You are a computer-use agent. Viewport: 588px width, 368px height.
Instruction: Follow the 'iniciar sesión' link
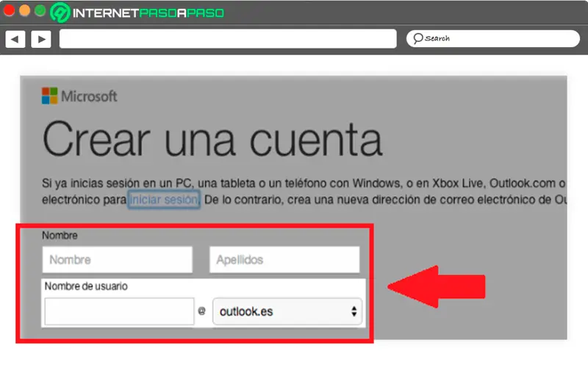click(164, 199)
